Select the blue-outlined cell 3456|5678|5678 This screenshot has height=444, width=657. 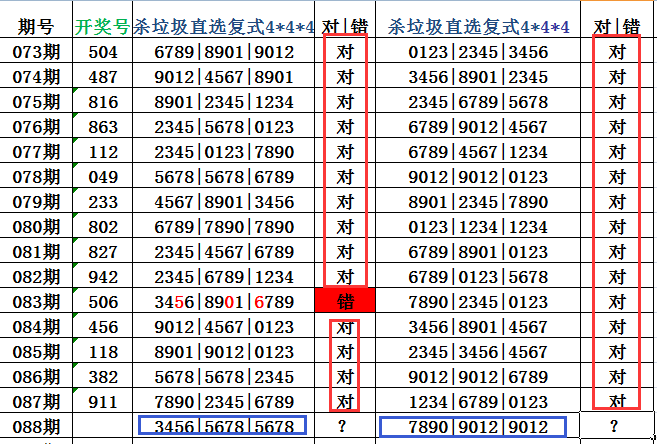point(224,426)
